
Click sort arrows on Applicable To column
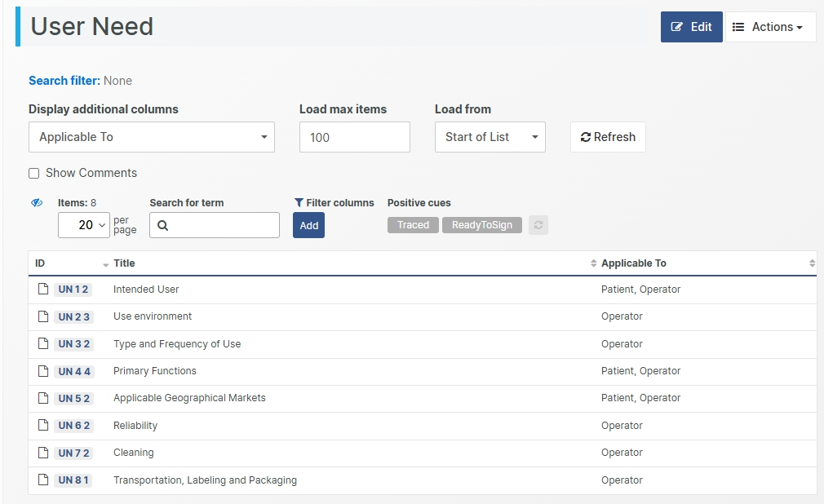[x=812, y=263]
